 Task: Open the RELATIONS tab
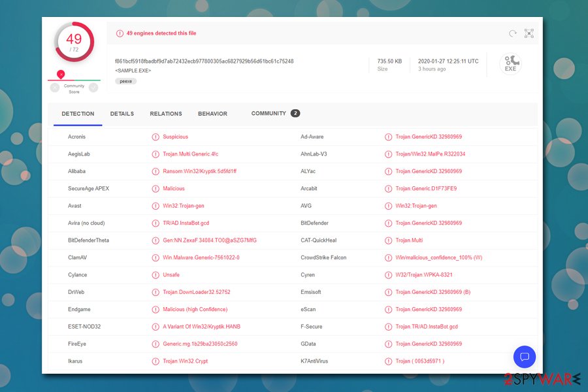tap(166, 114)
